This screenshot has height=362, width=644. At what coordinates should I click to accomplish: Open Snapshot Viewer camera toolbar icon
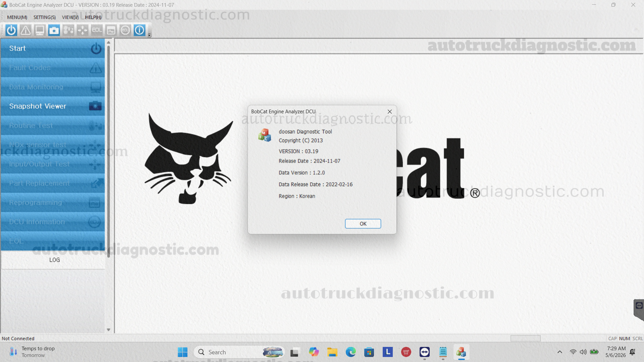54,30
